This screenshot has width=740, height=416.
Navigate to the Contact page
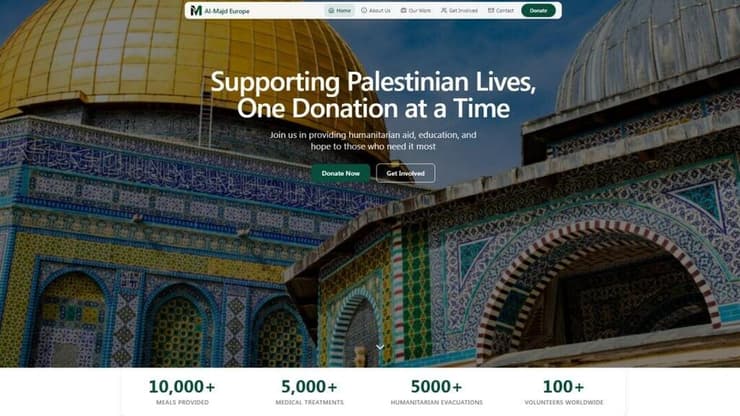pos(501,10)
